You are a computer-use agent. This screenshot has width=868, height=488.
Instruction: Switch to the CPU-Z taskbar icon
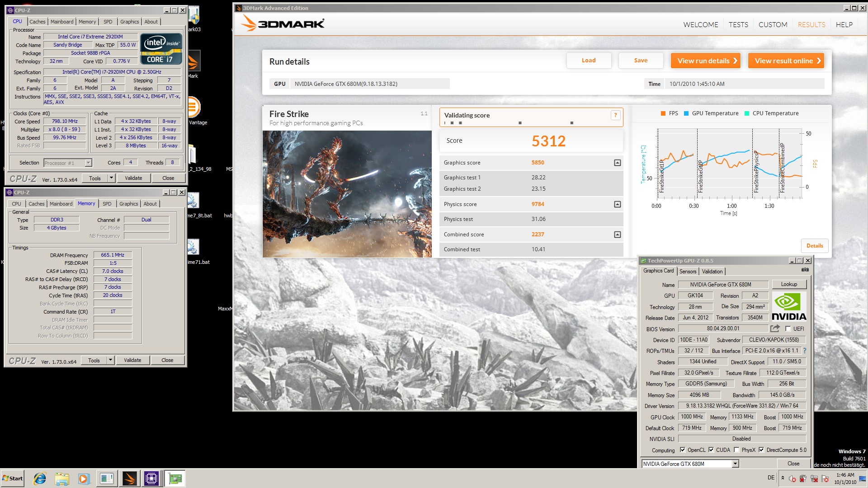151,479
